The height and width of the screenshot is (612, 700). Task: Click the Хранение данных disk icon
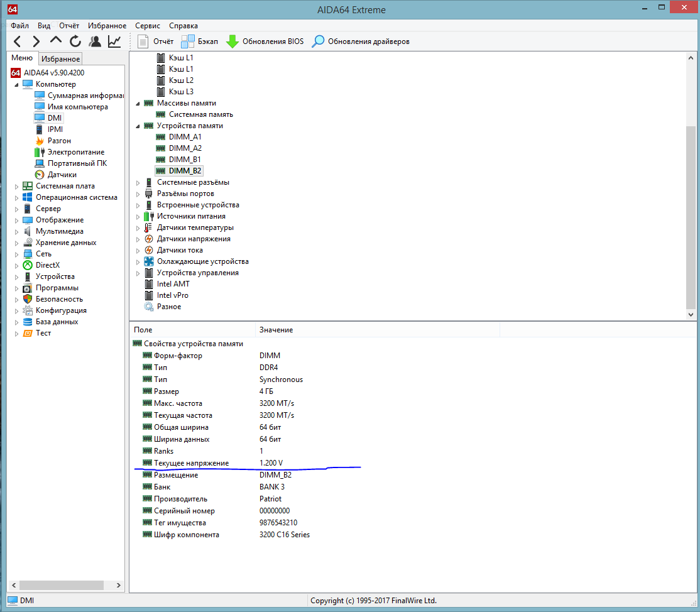click(x=28, y=243)
